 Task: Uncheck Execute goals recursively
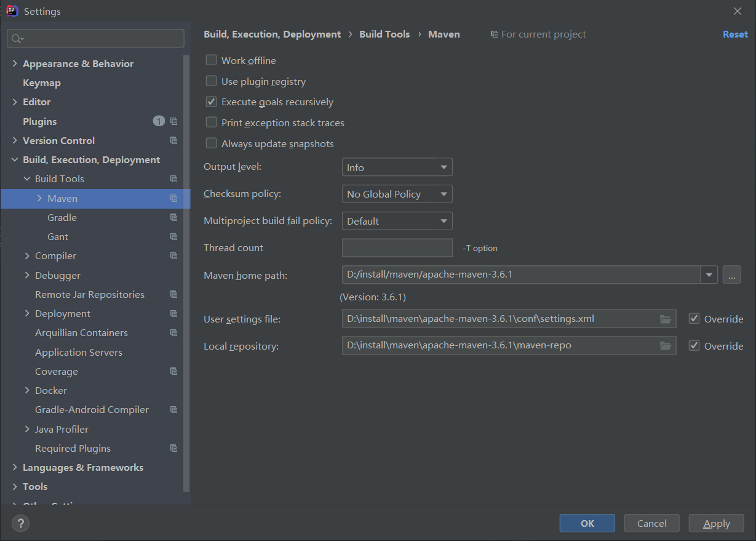tap(212, 102)
